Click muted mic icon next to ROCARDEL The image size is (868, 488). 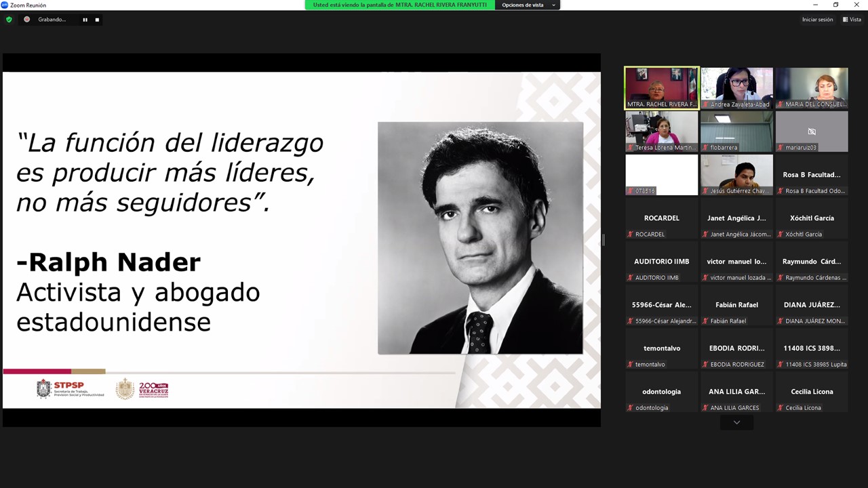631,235
